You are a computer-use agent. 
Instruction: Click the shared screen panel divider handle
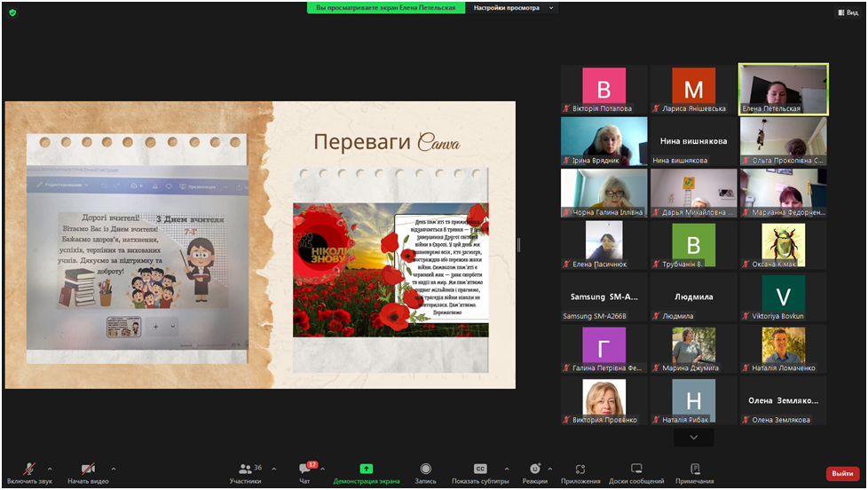[519, 244]
